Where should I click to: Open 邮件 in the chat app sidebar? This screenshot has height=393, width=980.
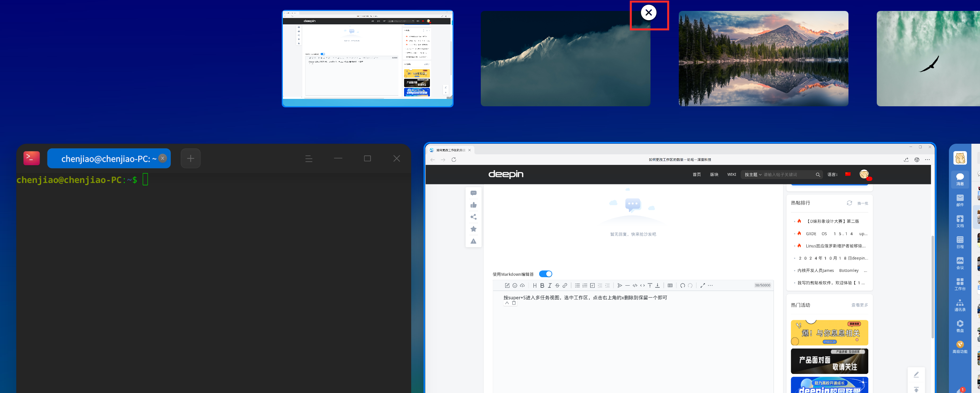point(960,200)
